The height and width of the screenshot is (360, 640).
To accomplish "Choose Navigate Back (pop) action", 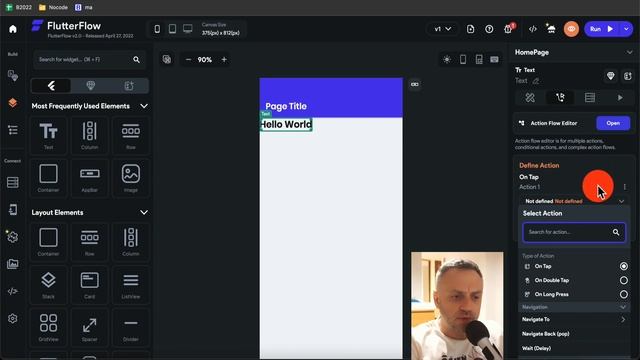I will point(546,334).
